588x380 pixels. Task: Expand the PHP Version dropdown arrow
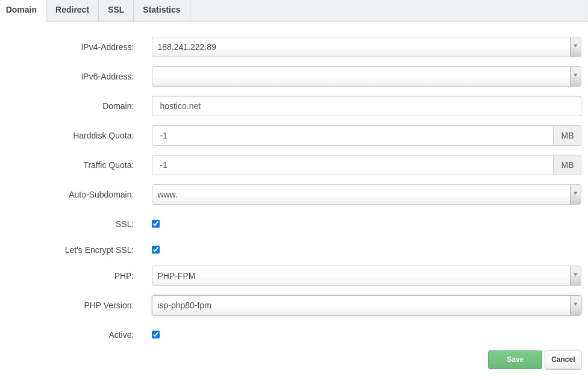[x=575, y=305]
